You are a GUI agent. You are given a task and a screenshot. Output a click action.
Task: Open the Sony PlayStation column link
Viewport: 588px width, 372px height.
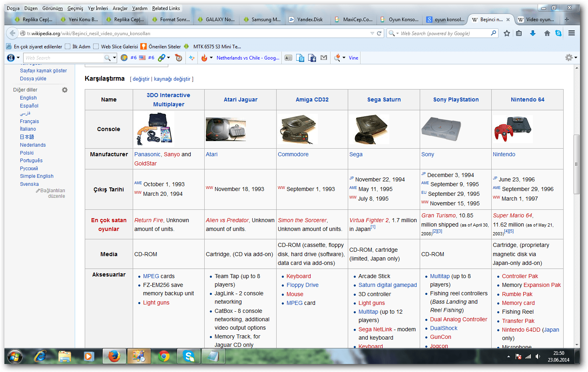click(456, 99)
